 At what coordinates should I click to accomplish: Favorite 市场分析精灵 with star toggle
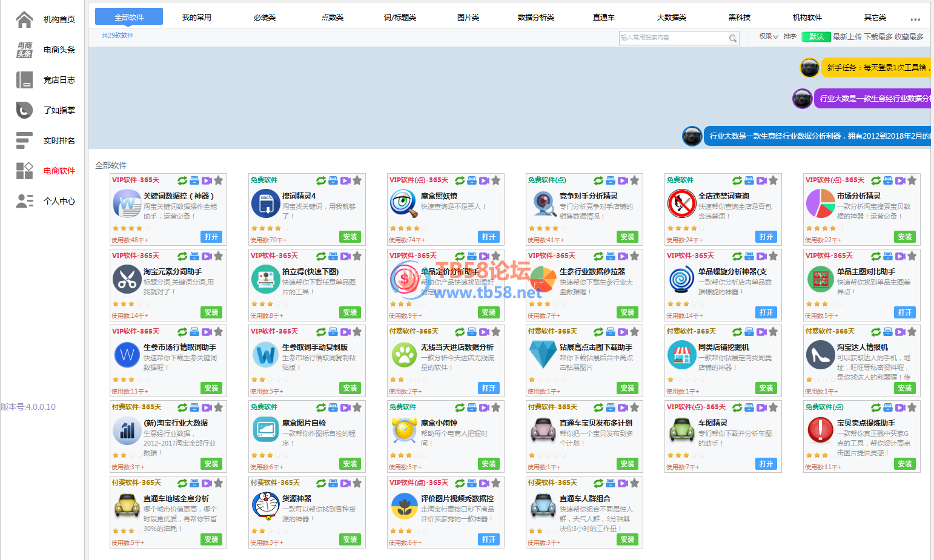[x=912, y=180]
